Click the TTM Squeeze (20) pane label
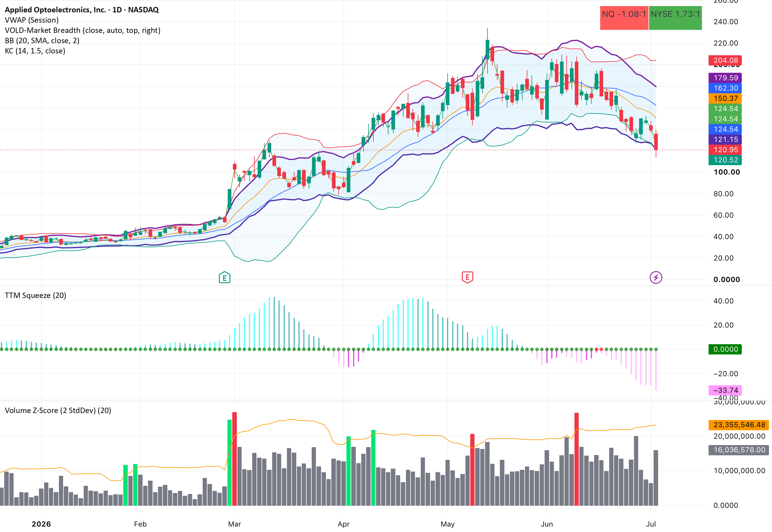The height and width of the screenshot is (532, 772). [x=35, y=295]
